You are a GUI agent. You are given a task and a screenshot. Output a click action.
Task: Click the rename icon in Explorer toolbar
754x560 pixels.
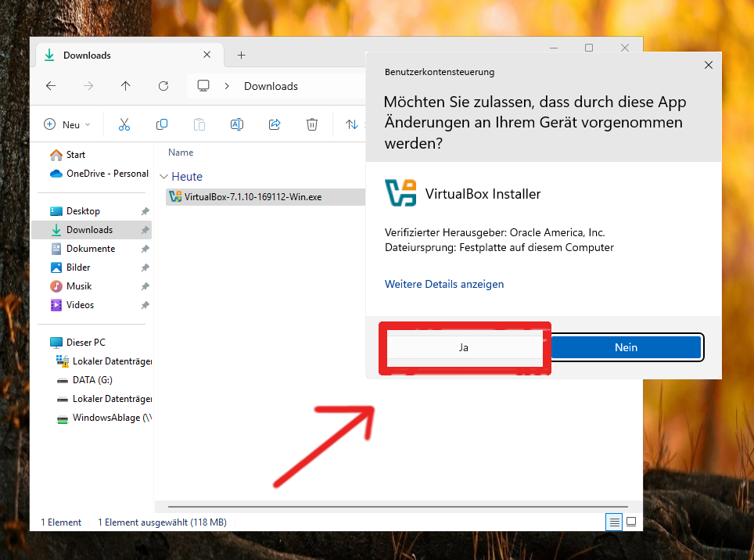(x=236, y=124)
